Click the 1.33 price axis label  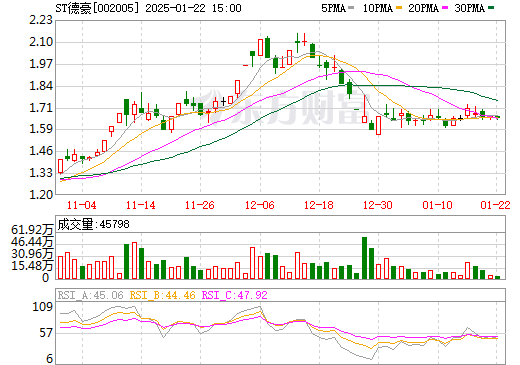point(41,173)
